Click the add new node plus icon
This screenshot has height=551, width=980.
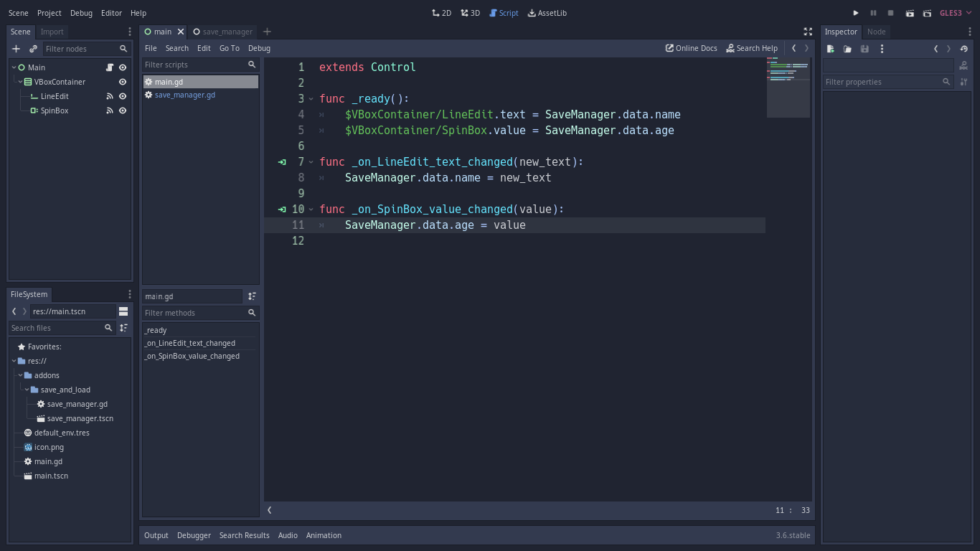16,49
